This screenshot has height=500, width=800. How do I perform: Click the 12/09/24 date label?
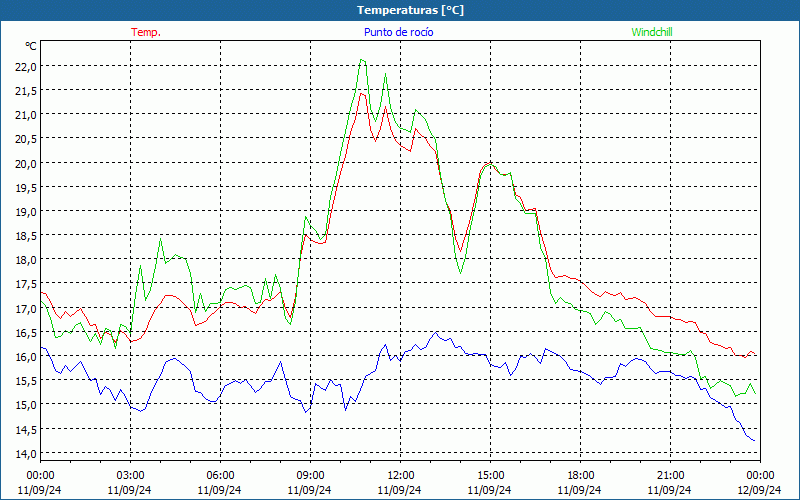coord(760,490)
